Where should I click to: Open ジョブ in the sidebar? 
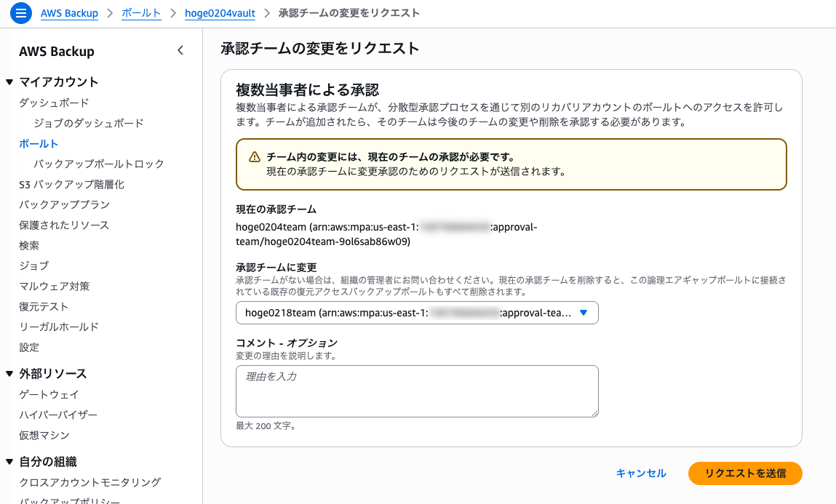click(x=33, y=266)
